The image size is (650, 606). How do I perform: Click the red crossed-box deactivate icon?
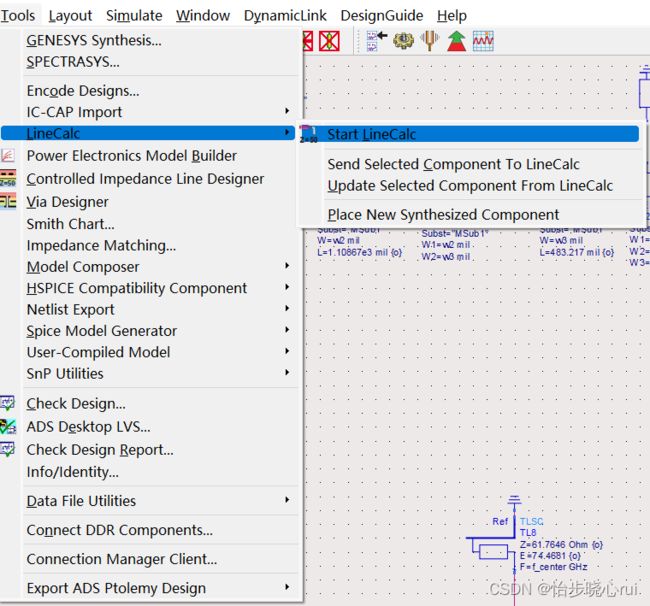[x=329, y=41]
